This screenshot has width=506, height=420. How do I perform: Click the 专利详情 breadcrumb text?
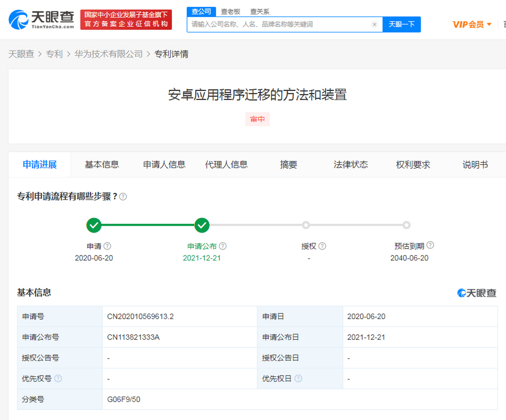click(x=171, y=54)
